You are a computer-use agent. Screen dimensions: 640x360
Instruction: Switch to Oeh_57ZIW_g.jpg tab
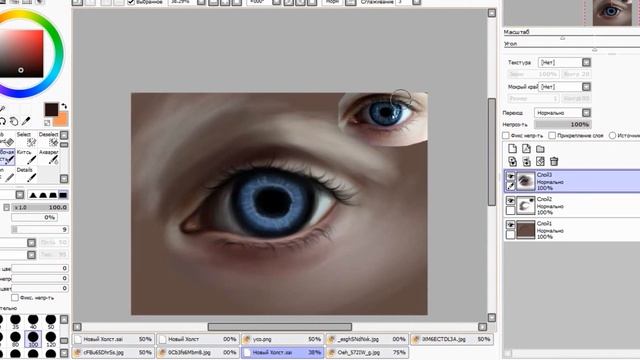[367, 352]
